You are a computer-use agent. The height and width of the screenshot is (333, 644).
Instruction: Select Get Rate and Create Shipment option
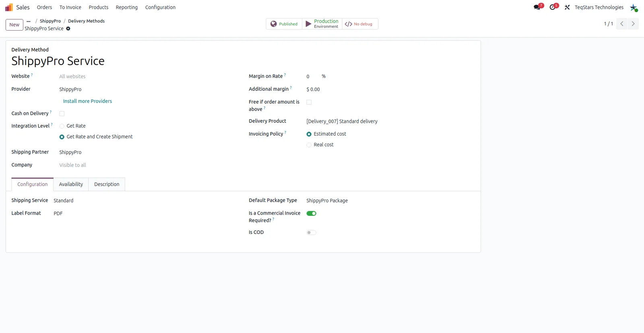[62, 137]
